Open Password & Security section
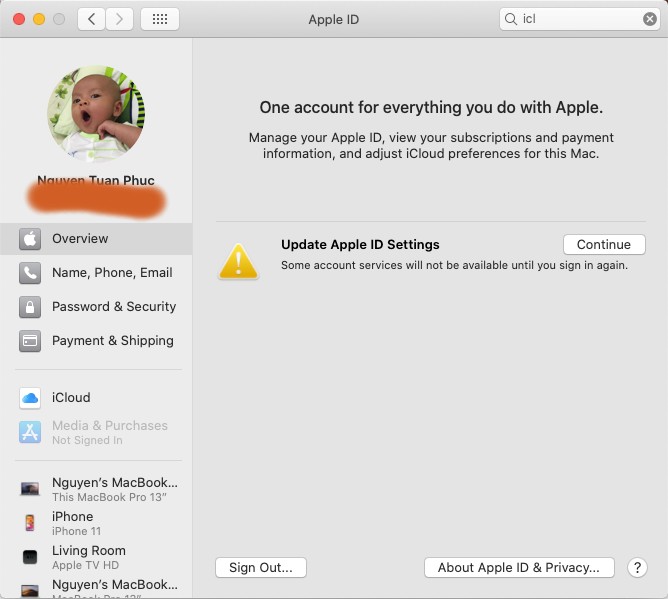This screenshot has width=668, height=599. pos(96,307)
